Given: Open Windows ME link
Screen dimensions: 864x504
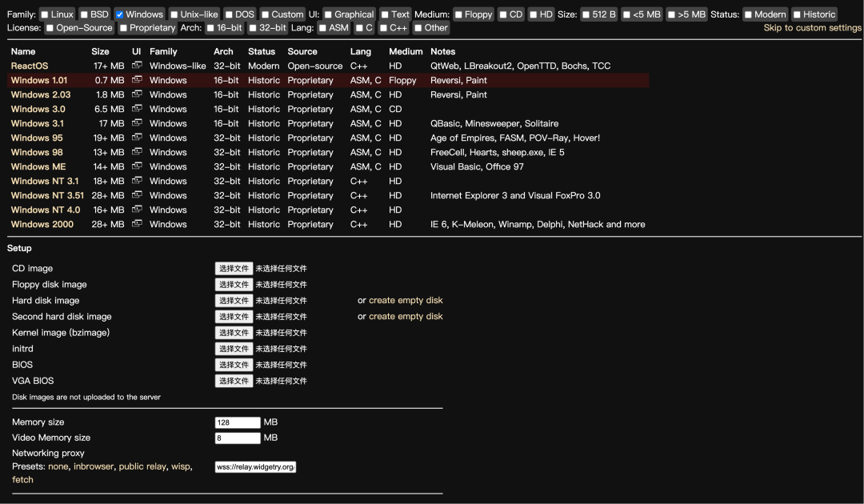Looking at the screenshot, I should coord(38,166).
